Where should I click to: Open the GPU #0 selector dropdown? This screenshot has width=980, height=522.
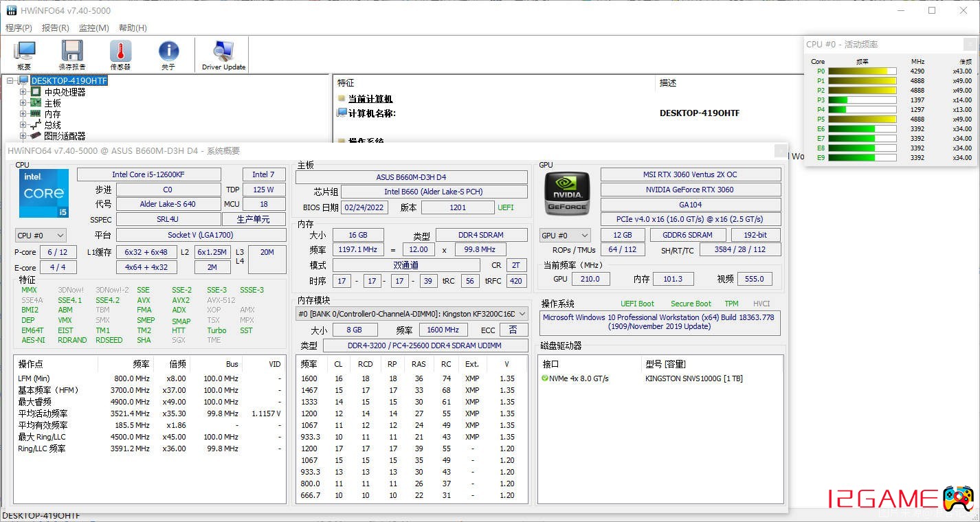565,235
